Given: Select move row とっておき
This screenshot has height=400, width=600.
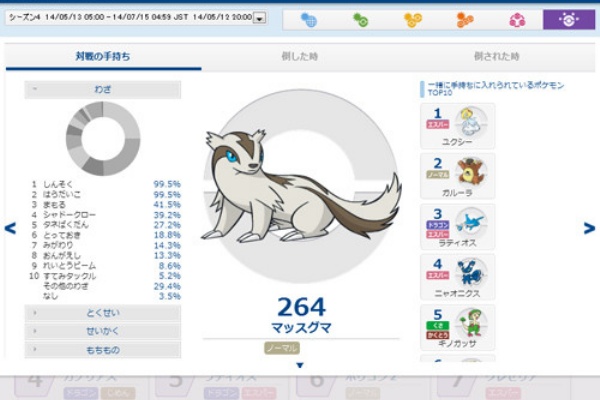Looking at the screenshot, I should click(x=105, y=235).
